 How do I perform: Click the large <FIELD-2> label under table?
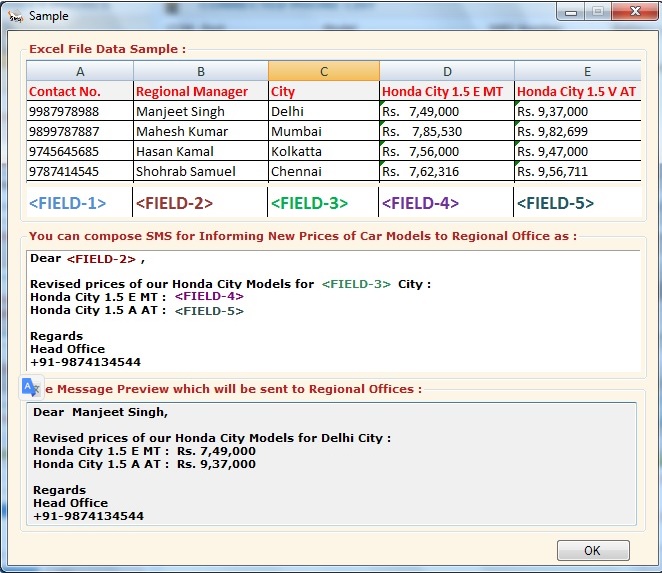click(174, 203)
